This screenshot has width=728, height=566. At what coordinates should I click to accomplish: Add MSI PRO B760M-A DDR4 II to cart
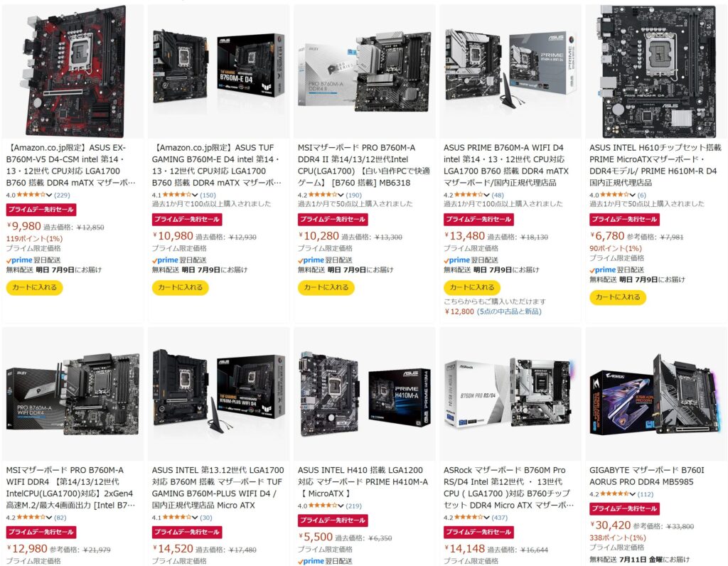click(x=326, y=287)
